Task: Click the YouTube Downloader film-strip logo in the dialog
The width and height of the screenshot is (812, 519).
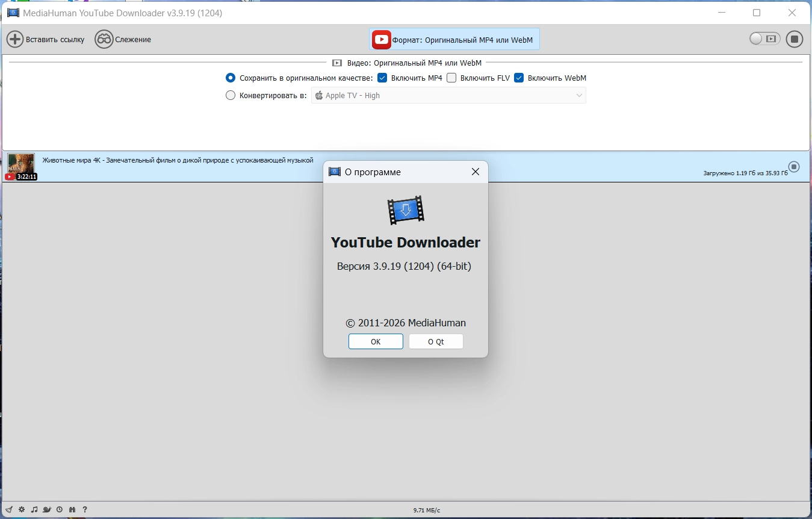Action: coord(406,210)
